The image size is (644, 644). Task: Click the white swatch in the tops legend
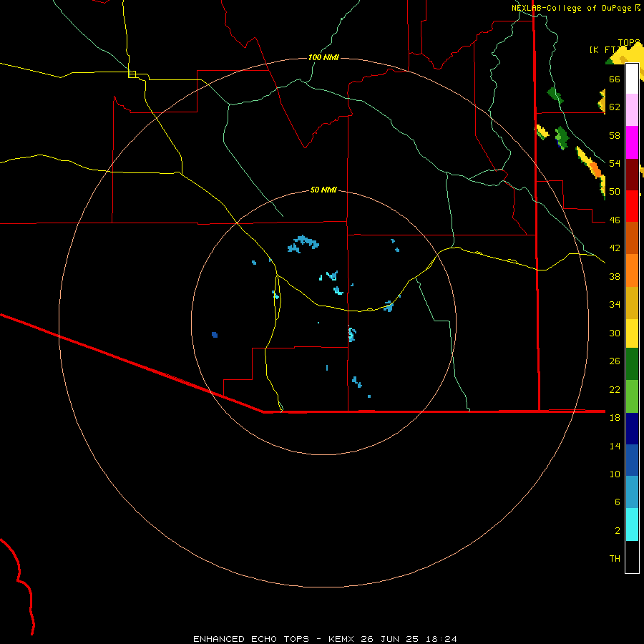click(632, 79)
